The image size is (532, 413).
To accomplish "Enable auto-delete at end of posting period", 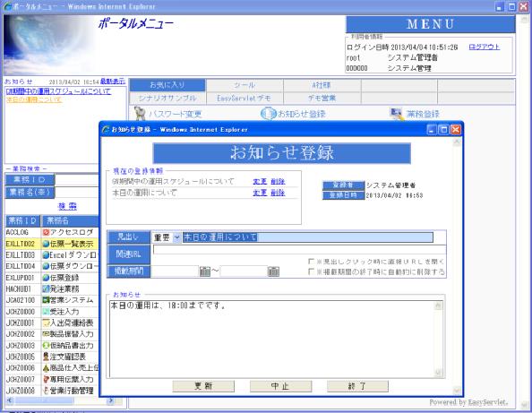I will [x=311, y=271].
